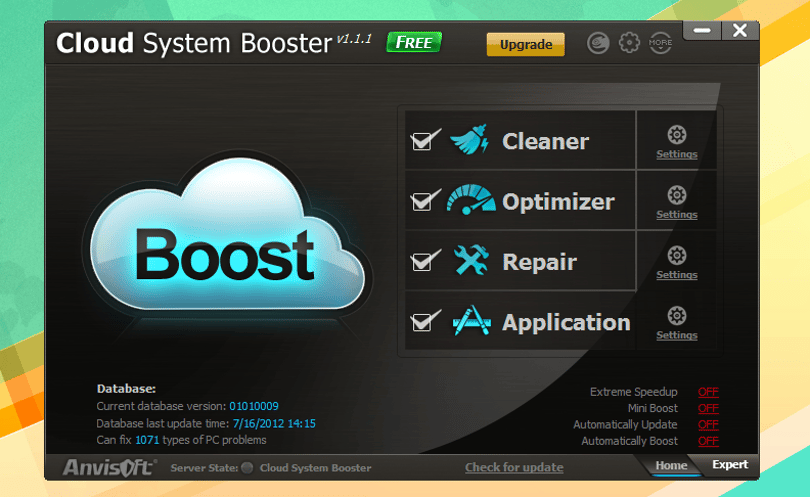Screen dimensions: 810x497
Task: Click the Repair label
Action: [x=539, y=262]
